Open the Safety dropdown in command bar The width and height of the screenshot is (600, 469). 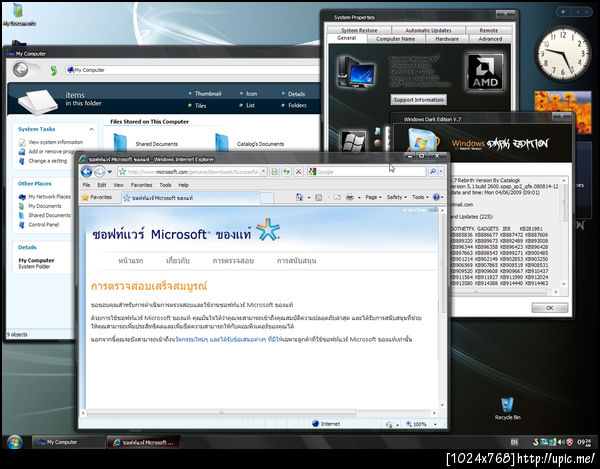(397, 197)
